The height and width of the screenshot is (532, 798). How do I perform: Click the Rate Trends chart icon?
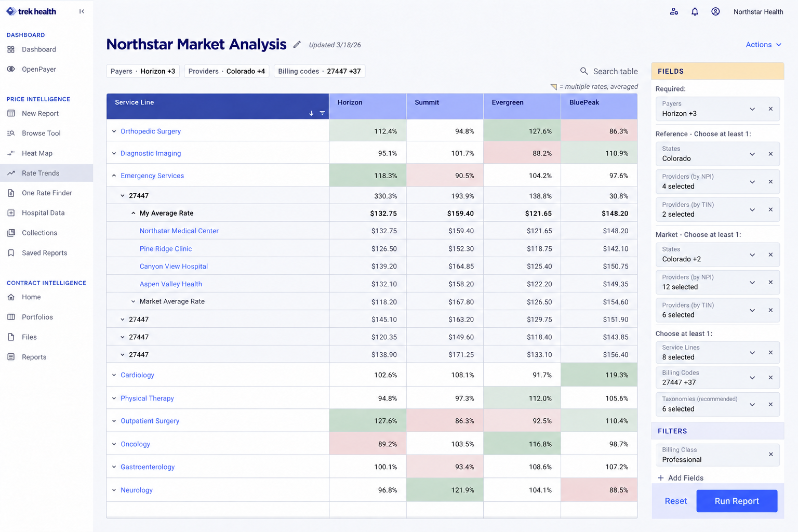pos(11,173)
